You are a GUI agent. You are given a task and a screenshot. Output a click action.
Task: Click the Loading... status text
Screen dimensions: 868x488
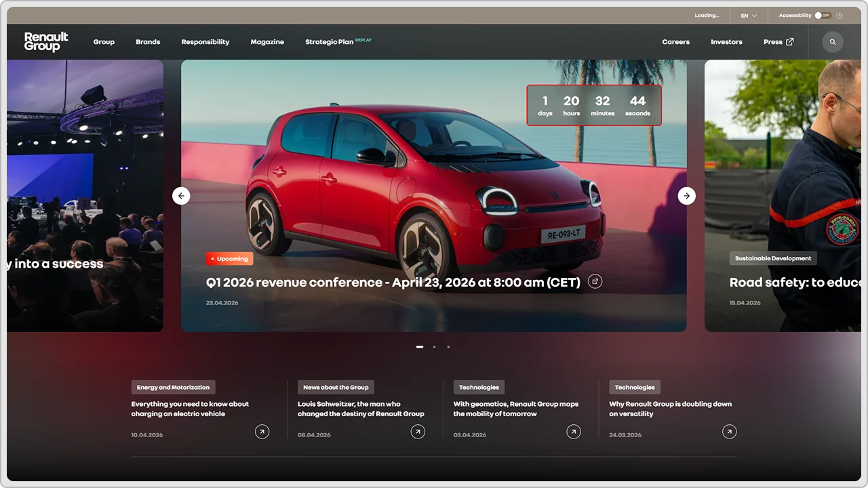click(x=707, y=16)
